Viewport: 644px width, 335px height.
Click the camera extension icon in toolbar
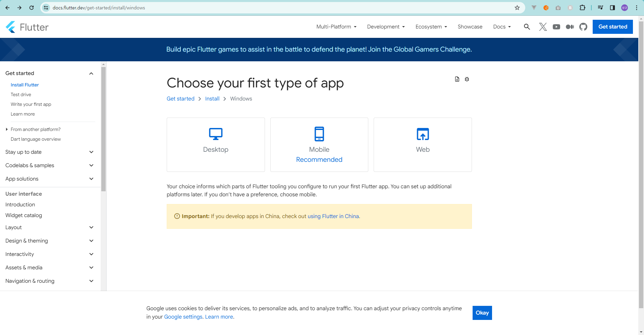558,8
